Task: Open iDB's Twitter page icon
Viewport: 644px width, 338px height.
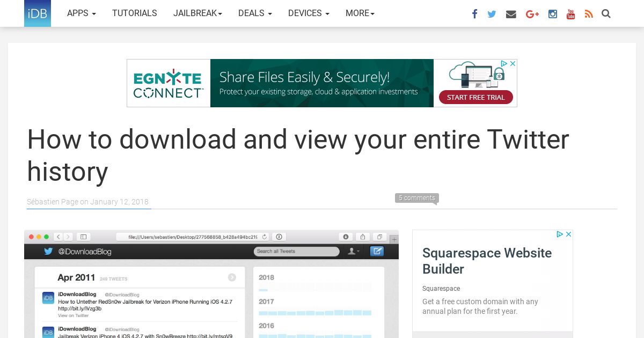Action: (492, 14)
